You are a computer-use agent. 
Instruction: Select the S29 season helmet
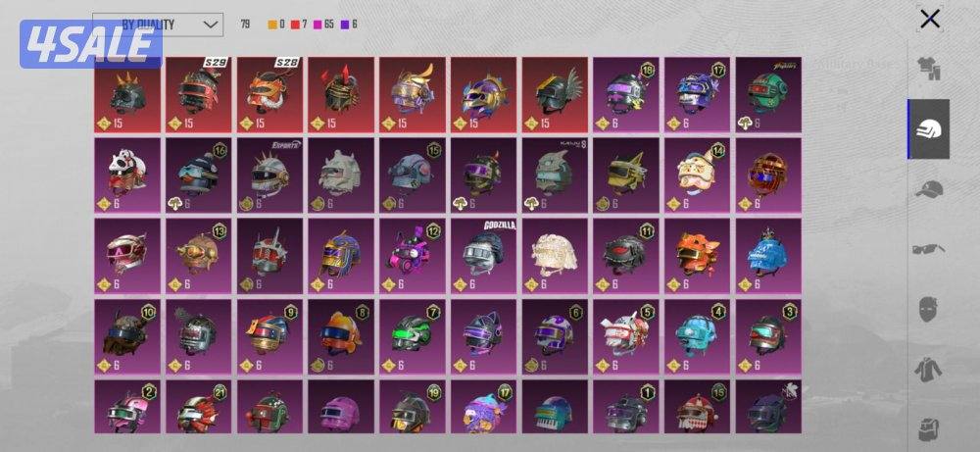tap(199, 94)
